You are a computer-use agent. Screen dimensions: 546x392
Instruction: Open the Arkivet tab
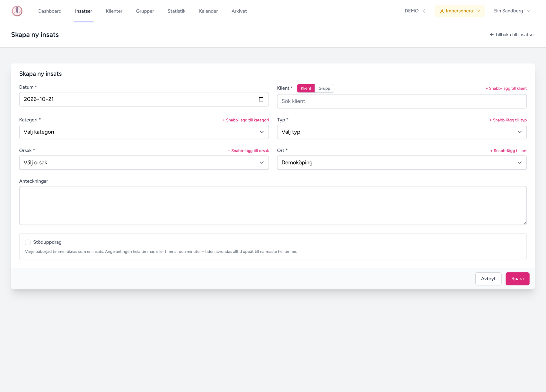click(x=239, y=11)
